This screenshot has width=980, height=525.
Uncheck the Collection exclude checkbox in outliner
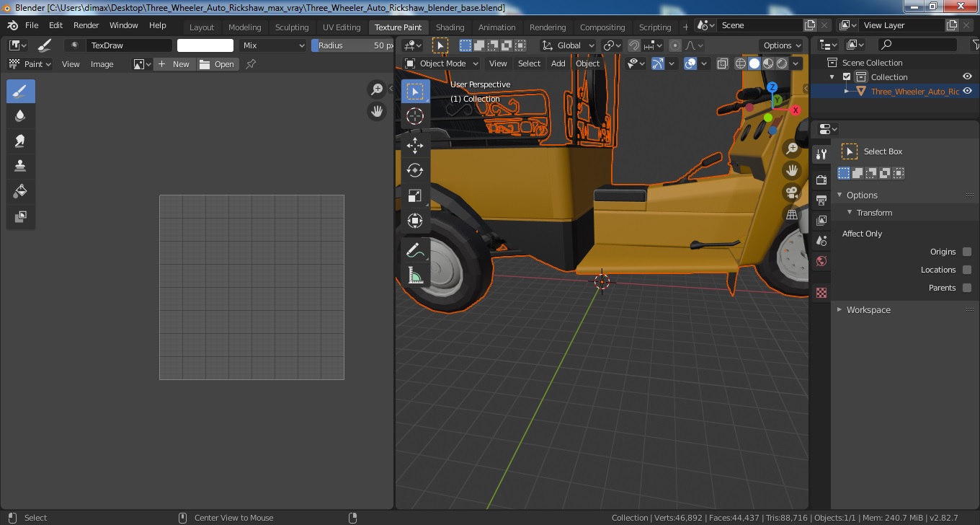click(847, 77)
